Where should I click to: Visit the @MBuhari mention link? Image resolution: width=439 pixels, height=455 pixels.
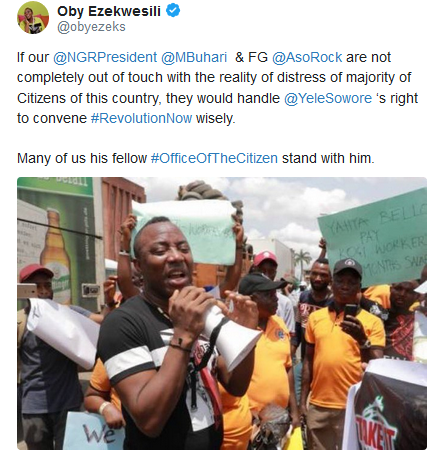[x=194, y=57]
